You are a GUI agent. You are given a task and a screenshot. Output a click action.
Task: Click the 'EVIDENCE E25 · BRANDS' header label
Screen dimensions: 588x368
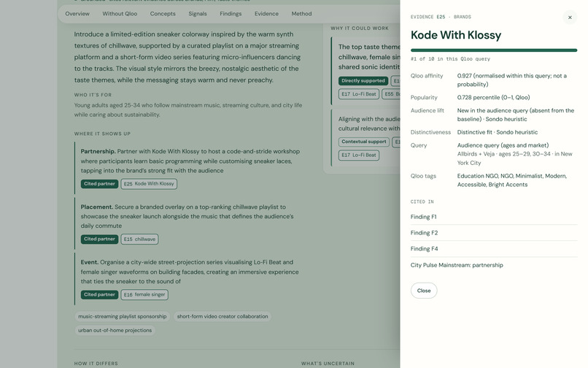pyautogui.click(x=441, y=17)
